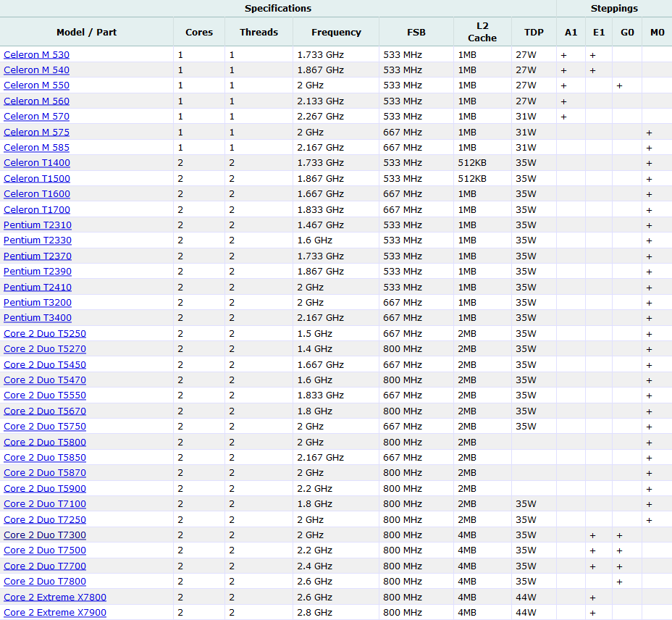This screenshot has width=672, height=620.
Task: Open the Celeron M 560 link
Action: (x=36, y=101)
